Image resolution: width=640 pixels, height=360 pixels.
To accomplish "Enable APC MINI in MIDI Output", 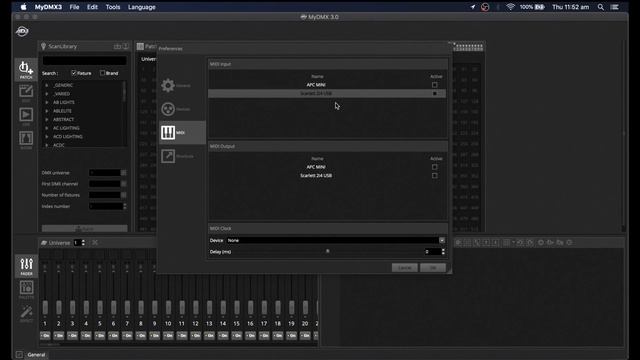I will click(x=434, y=167).
